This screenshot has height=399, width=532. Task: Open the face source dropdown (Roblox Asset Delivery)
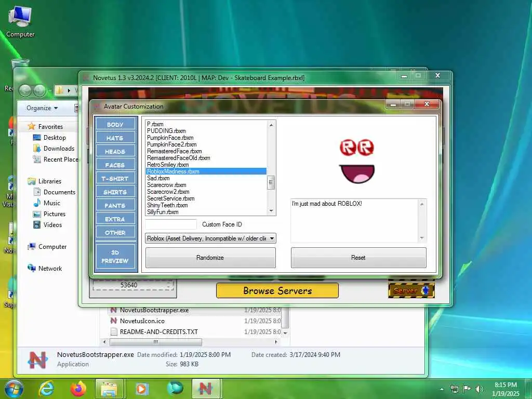tap(210, 238)
